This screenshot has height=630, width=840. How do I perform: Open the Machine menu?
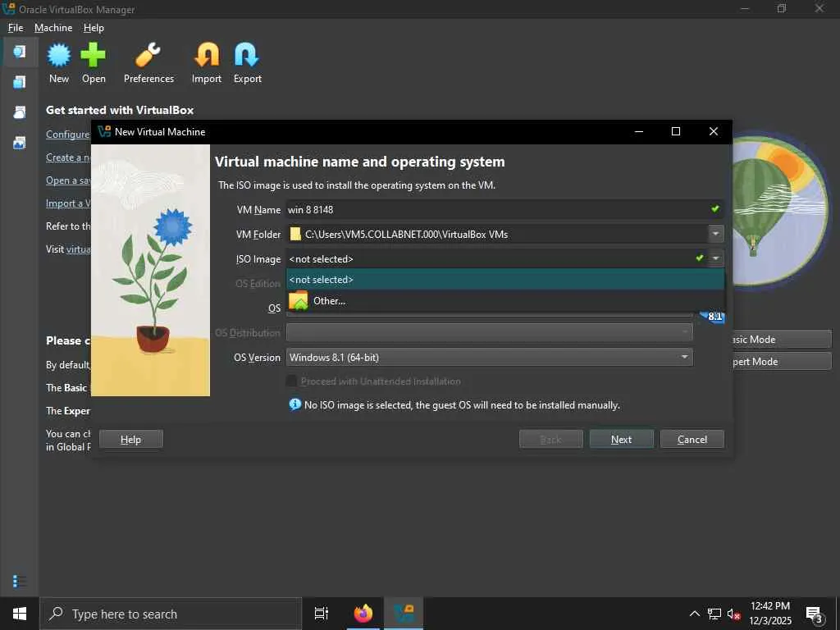(x=53, y=28)
